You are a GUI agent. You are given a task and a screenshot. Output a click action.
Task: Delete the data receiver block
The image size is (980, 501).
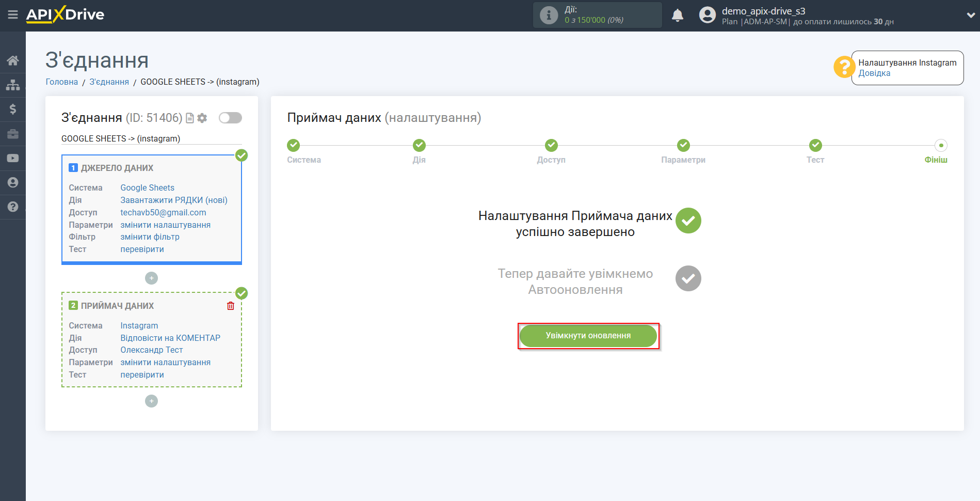231,306
